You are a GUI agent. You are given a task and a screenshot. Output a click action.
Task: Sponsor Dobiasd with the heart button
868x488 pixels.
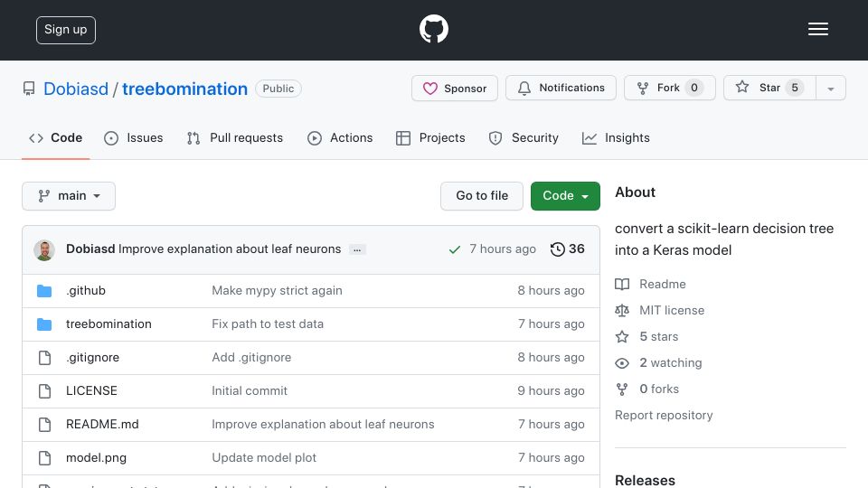pos(455,89)
